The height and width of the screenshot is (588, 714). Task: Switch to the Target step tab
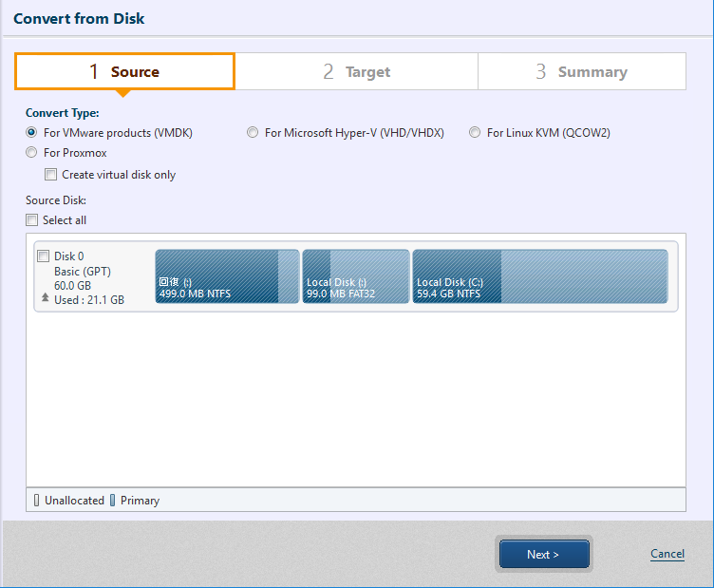point(357,71)
